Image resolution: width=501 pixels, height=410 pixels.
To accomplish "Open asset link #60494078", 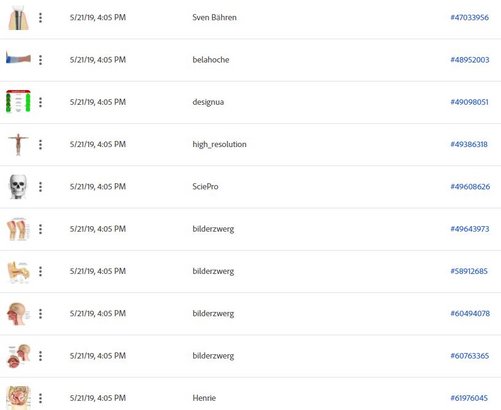I will pos(470,313).
